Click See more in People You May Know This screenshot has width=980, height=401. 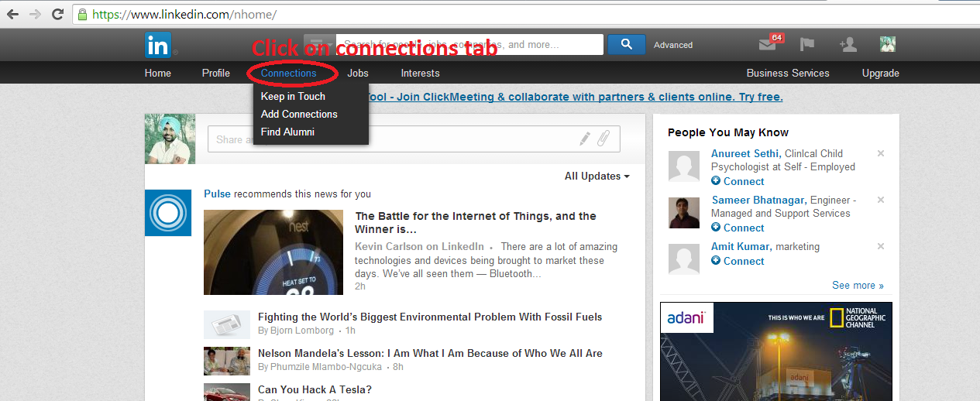click(858, 285)
